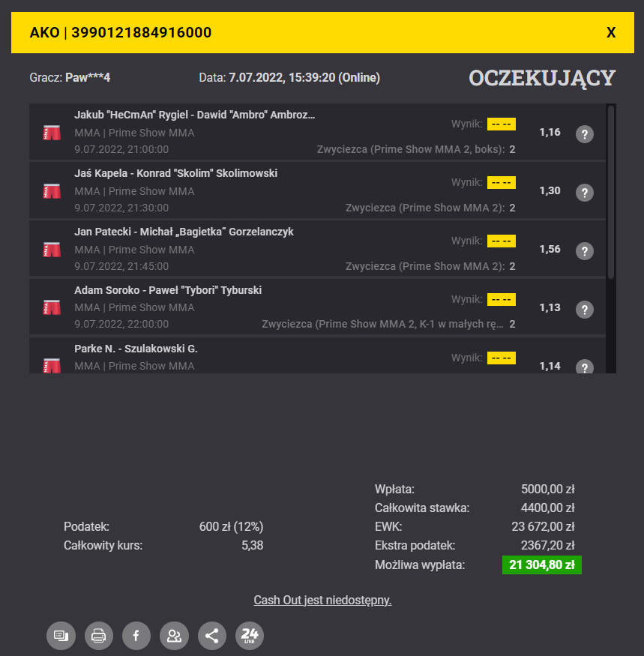Viewport: 644px width, 656px height.
Task: Open help icon for Kapela - Skolimowski bet
Action: click(585, 193)
